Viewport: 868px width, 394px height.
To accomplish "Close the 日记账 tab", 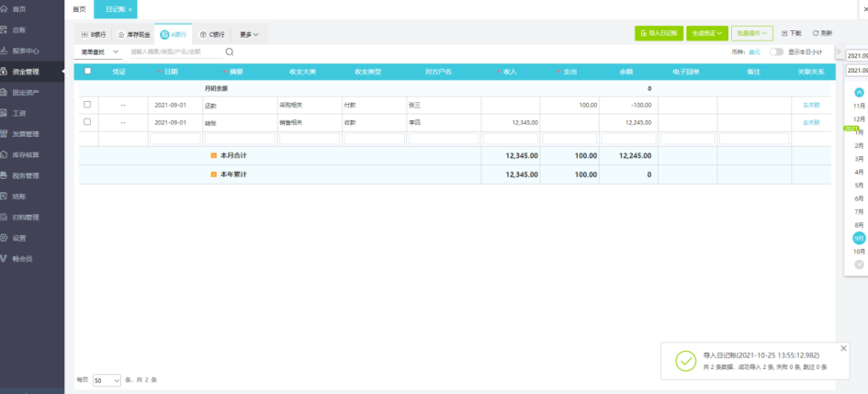I will [x=130, y=9].
